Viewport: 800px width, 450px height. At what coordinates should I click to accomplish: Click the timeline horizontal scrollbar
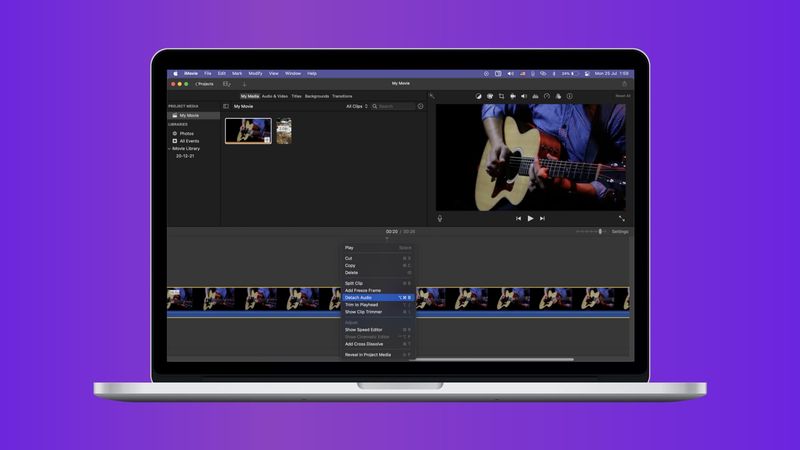coord(491,359)
